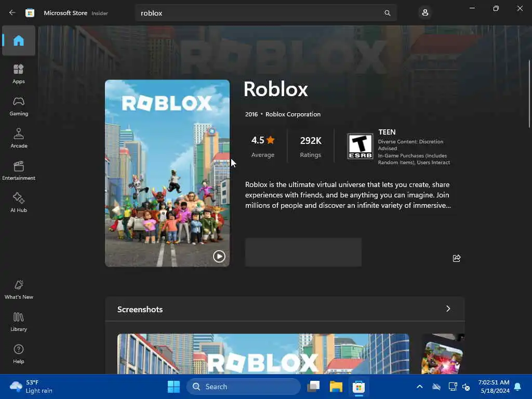Viewport: 532px width, 399px height.
Task: Open What's New page
Action: tap(19, 290)
